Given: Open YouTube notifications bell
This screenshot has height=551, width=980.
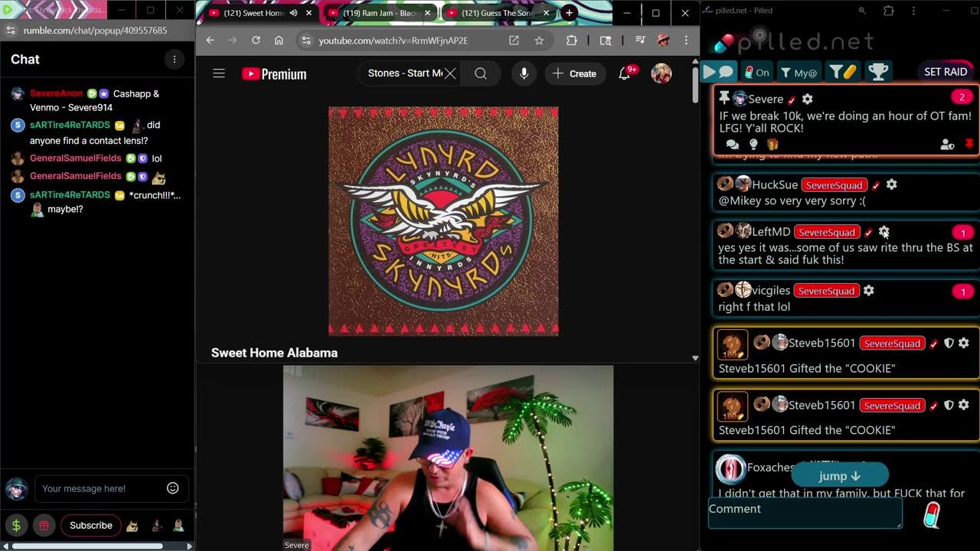Looking at the screenshot, I should point(625,73).
